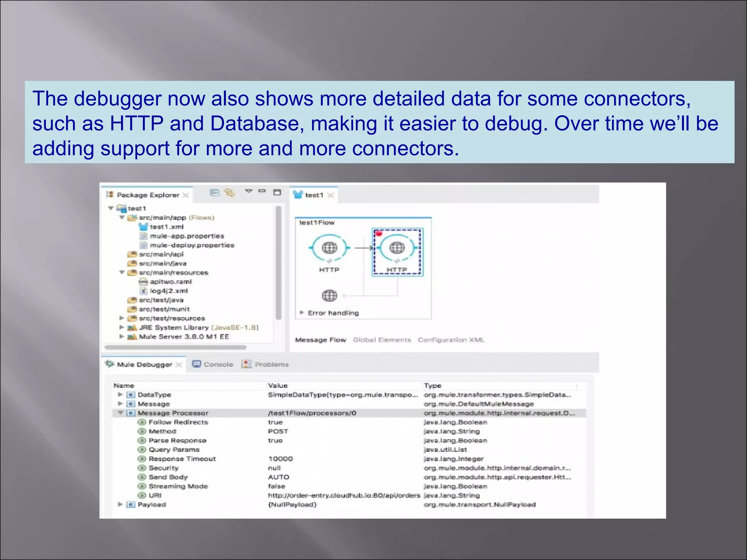Select the Method attribute row
The image size is (747, 560).
(x=349, y=431)
